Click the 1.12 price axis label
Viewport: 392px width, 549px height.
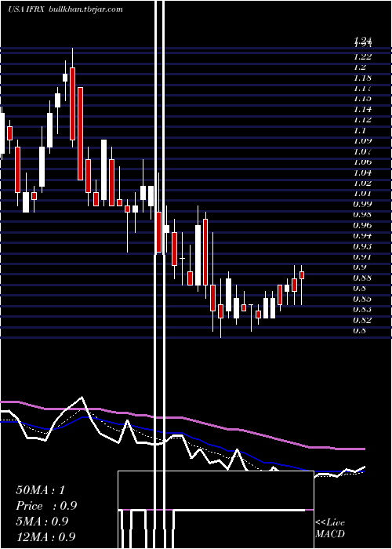coord(362,120)
